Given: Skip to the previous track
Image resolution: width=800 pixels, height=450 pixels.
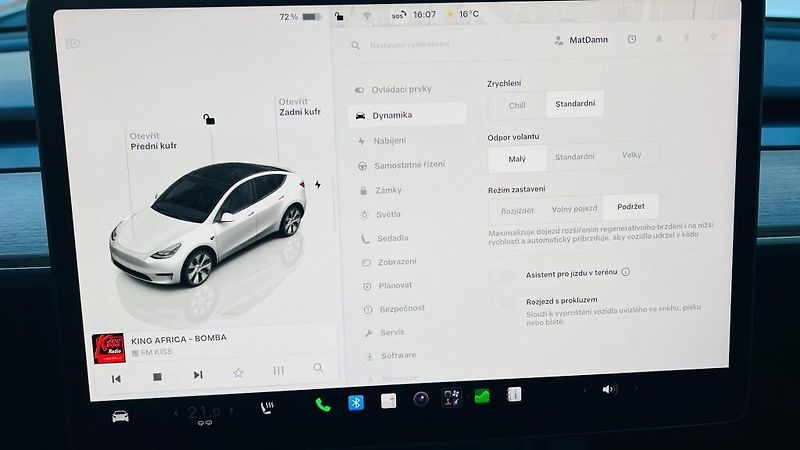Looking at the screenshot, I should [116, 379].
